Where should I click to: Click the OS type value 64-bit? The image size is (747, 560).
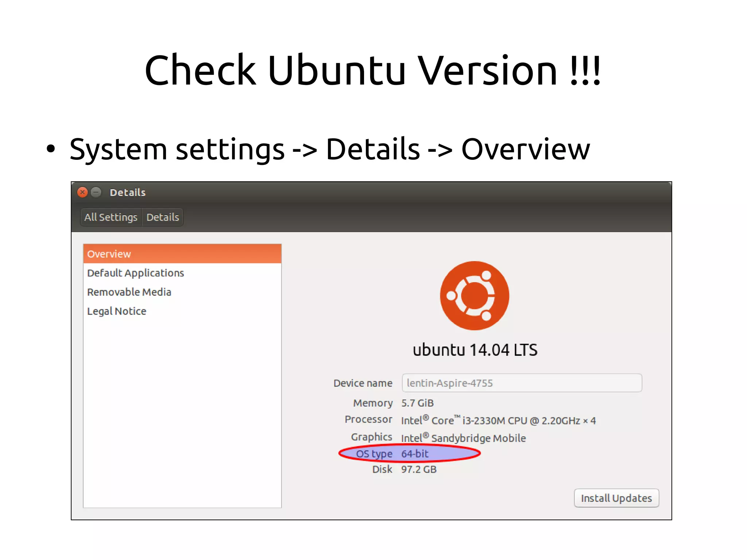[x=415, y=454]
